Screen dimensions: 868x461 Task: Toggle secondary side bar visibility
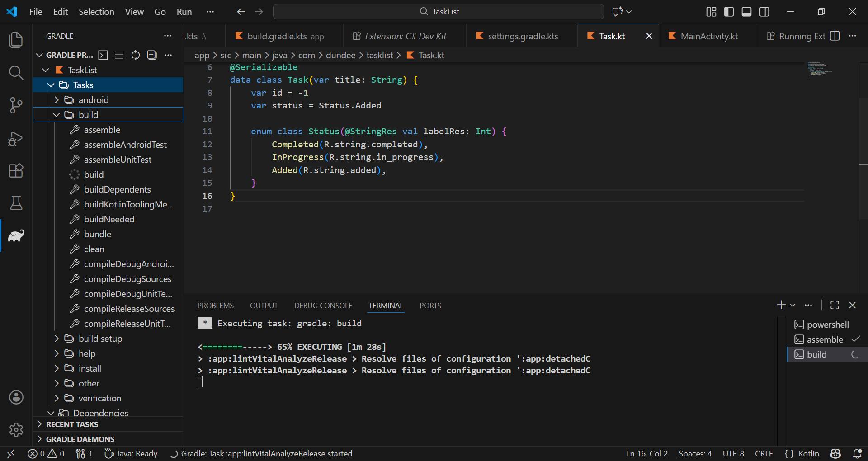[x=764, y=12]
